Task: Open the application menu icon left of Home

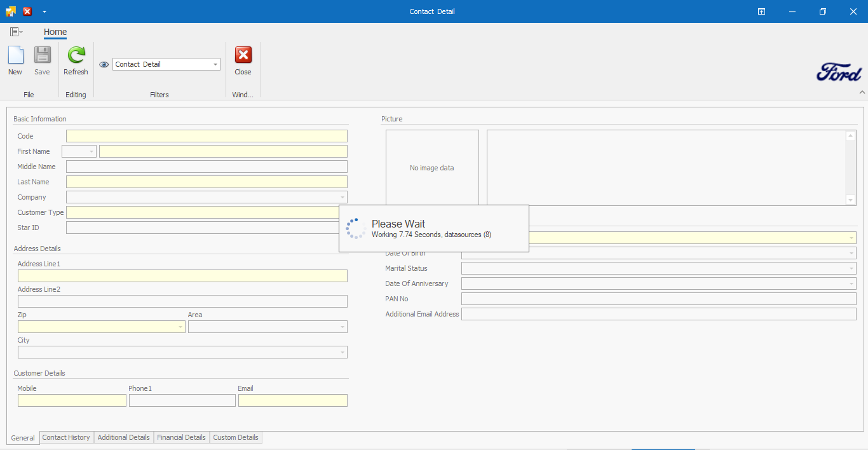Action: pos(16,32)
